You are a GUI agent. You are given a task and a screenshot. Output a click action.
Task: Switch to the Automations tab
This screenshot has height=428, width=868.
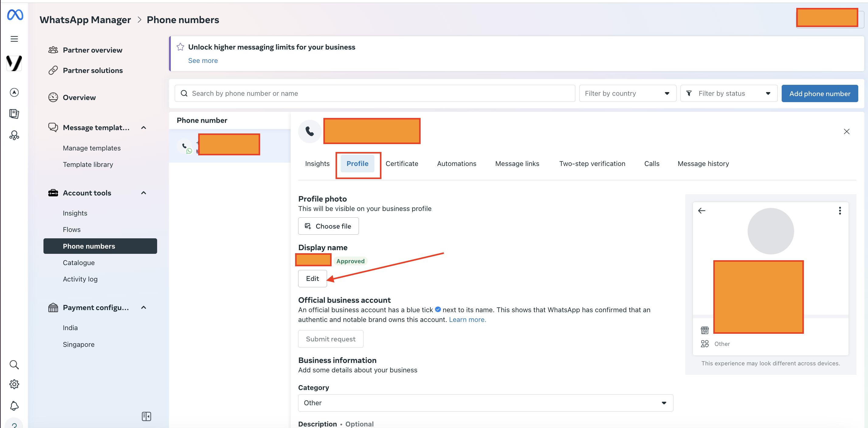pyautogui.click(x=456, y=164)
